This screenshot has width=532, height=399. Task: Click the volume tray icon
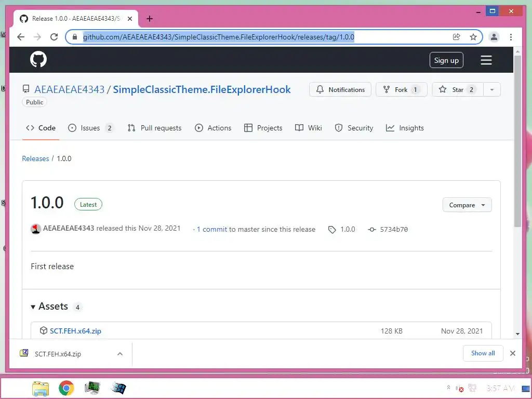[x=460, y=388]
